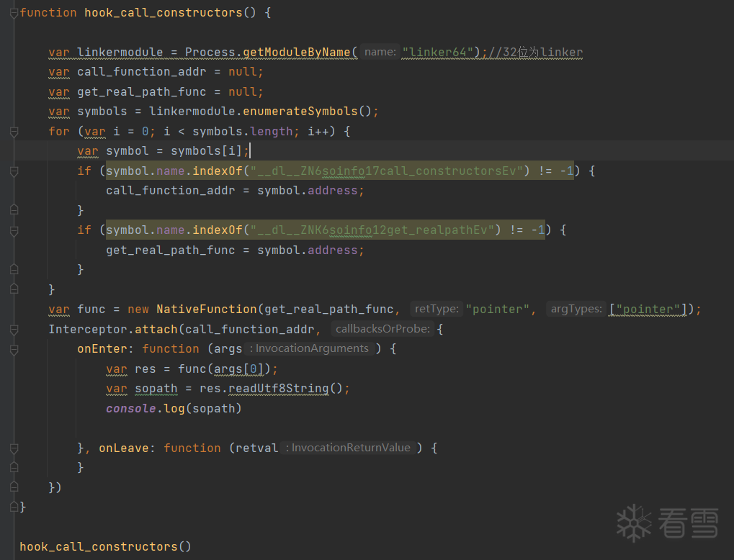Click the hook_call_constructors() call at bottom
The width and height of the screenshot is (734, 560).
pyautogui.click(x=105, y=546)
